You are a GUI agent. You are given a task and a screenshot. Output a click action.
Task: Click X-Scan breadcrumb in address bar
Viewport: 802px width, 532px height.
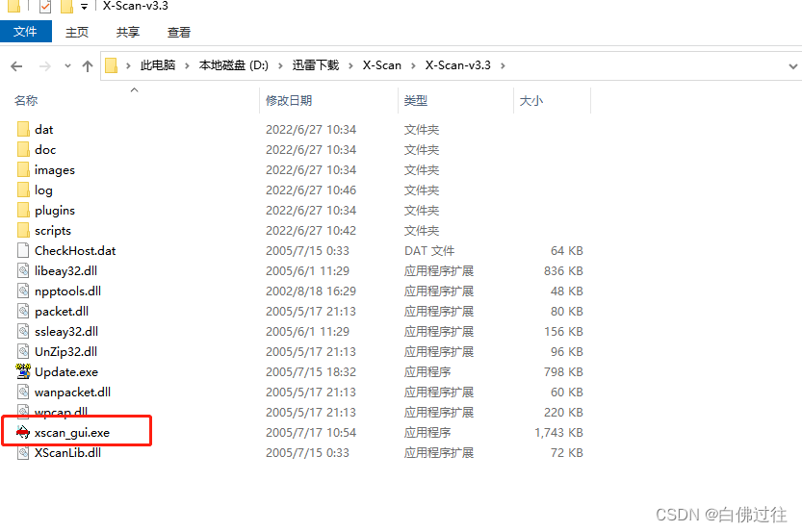coord(382,65)
